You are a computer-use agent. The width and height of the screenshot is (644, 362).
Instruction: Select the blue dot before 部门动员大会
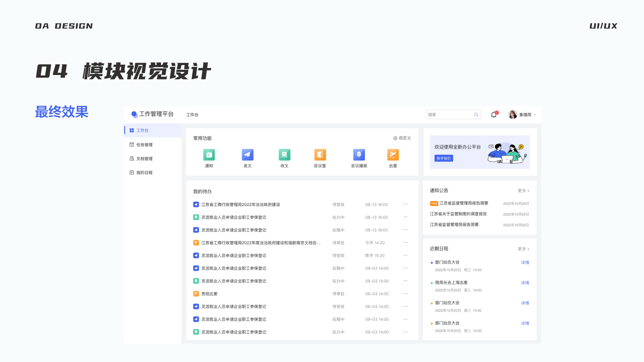pyautogui.click(x=432, y=262)
